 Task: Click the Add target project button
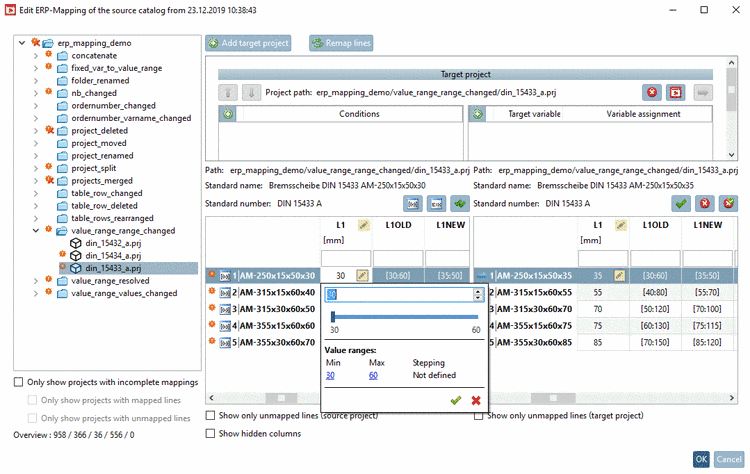tap(248, 43)
